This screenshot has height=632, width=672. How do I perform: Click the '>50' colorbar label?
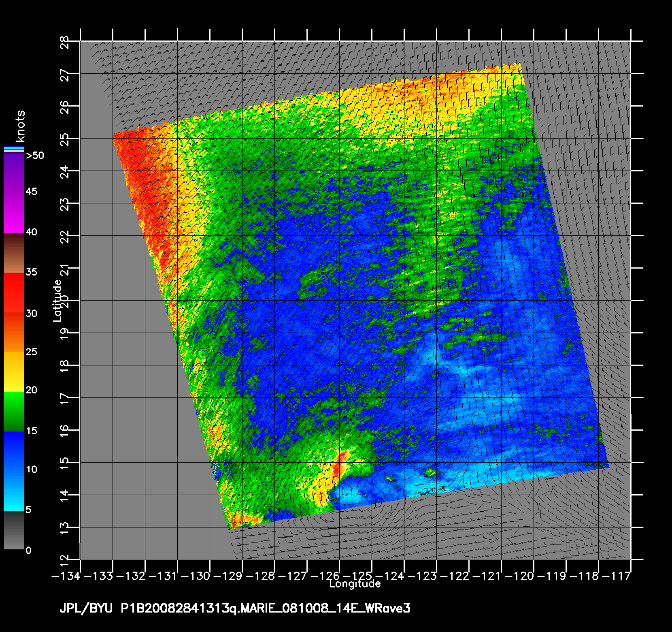35,156
